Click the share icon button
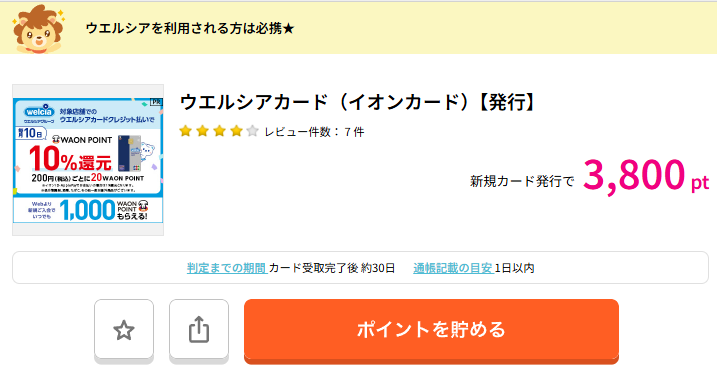 tap(199, 329)
